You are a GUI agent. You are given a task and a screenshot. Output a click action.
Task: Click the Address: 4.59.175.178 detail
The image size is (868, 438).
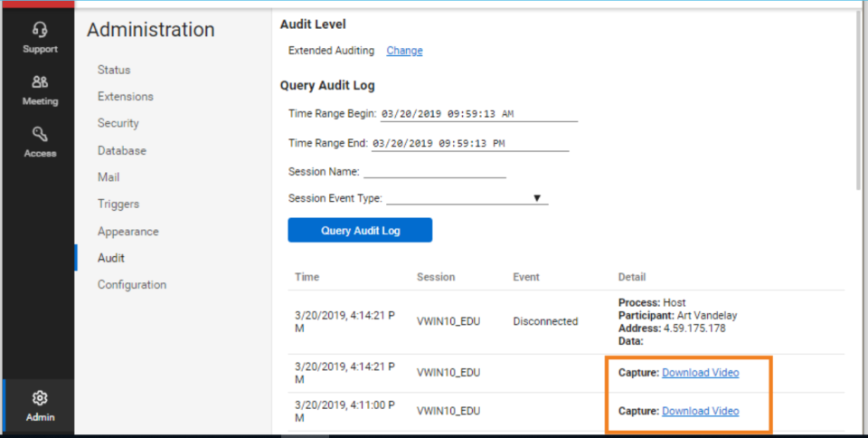point(672,328)
